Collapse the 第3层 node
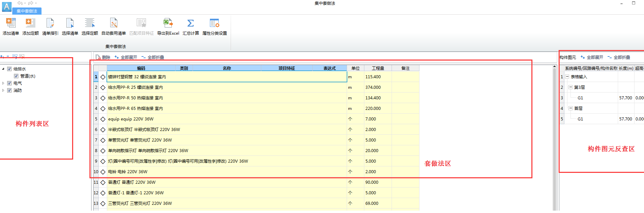The width and height of the screenshot is (644, 213). [571, 87]
